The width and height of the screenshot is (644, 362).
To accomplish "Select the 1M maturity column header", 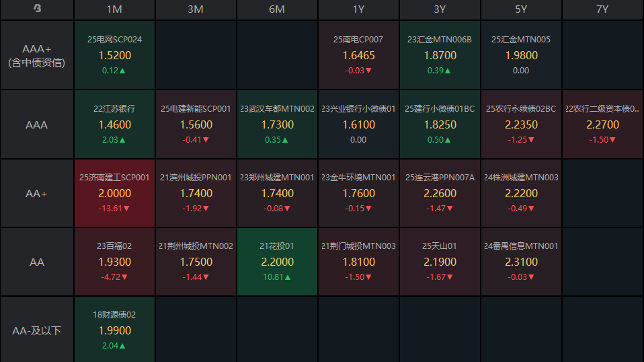I will [x=114, y=9].
